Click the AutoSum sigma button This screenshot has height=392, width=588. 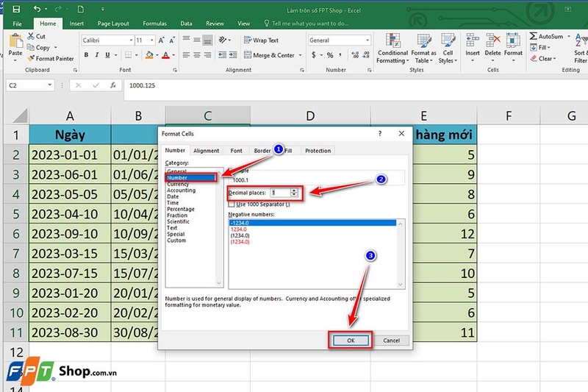coord(546,36)
